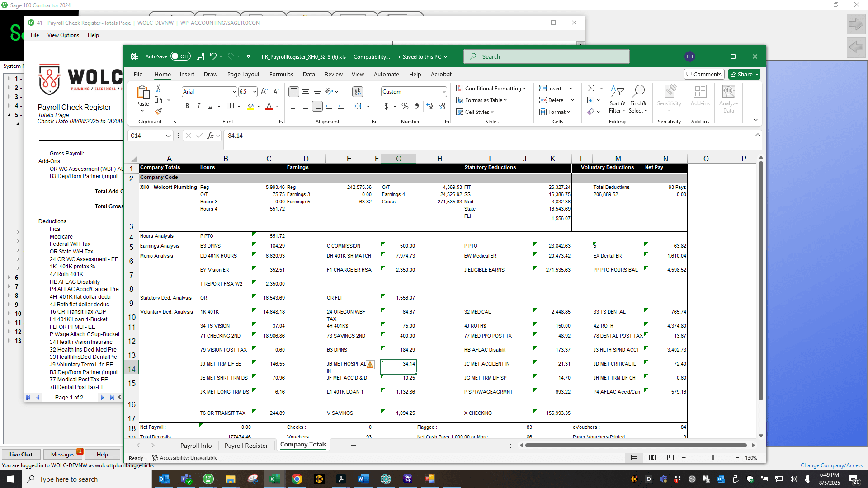Expand the formula bar
The height and width of the screenshot is (488, 868).
758,135
